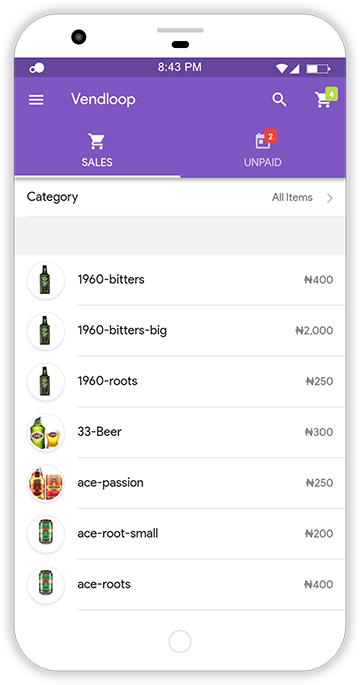Tap the Wi-Fi status icon
The height and width of the screenshot is (685, 360).
tap(282, 68)
